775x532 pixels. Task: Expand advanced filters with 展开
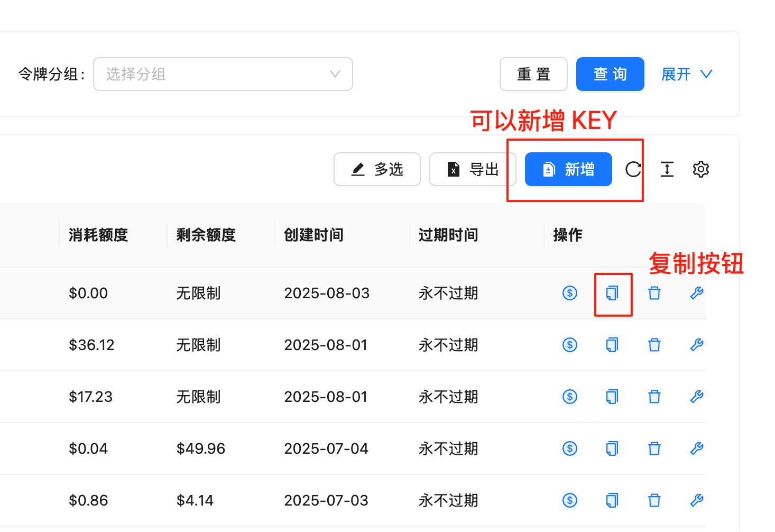[x=686, y=74]
